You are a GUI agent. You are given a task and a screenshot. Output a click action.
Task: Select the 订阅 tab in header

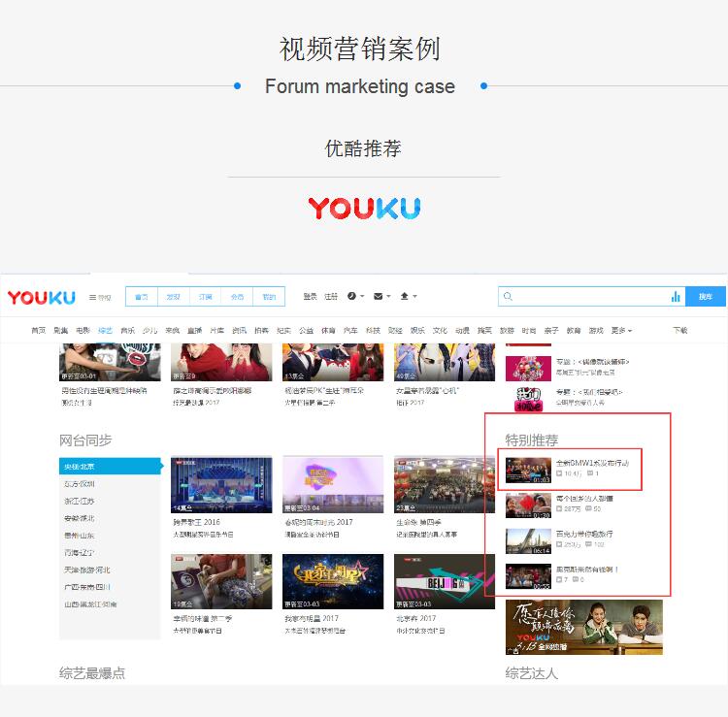(205, 297)
